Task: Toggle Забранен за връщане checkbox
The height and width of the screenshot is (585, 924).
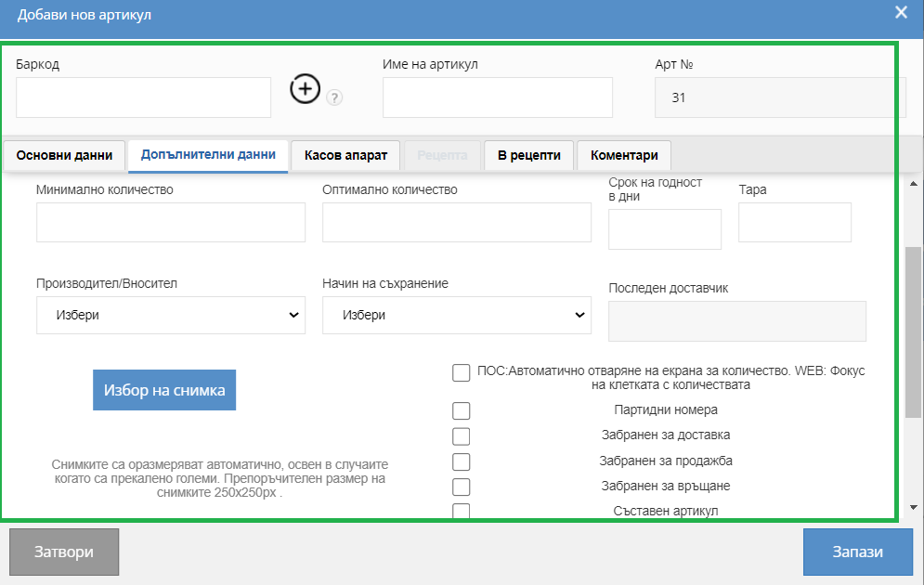Action: pyautogui.click(x=461, y=487)
